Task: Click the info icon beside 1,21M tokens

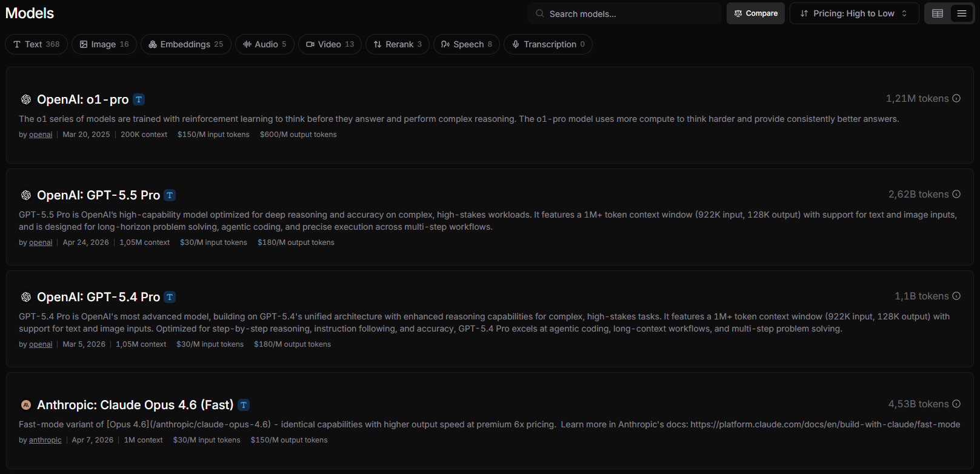Action: 956,98
